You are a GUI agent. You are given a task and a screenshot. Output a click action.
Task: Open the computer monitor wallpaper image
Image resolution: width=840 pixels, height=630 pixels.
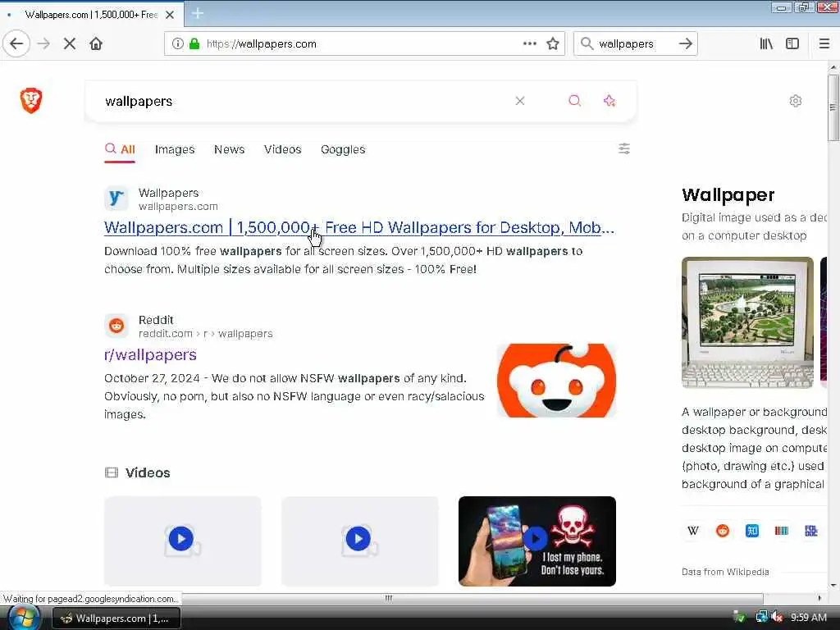click(747, 322)
